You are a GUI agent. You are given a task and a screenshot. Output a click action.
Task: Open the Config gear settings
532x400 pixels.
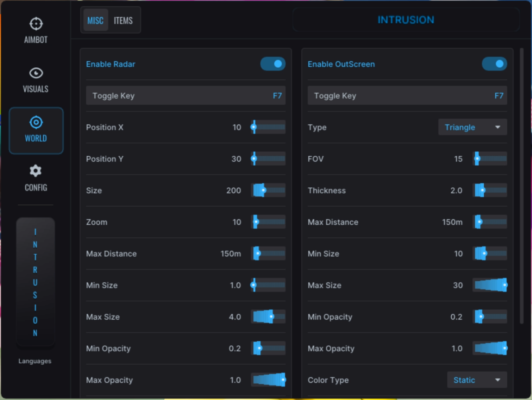36,178
